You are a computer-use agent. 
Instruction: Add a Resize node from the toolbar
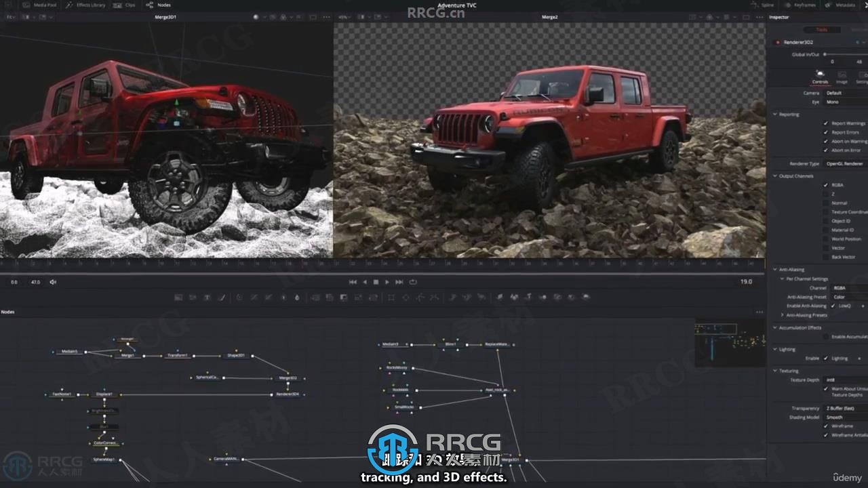pyautogui.click(x=359, y=297)
